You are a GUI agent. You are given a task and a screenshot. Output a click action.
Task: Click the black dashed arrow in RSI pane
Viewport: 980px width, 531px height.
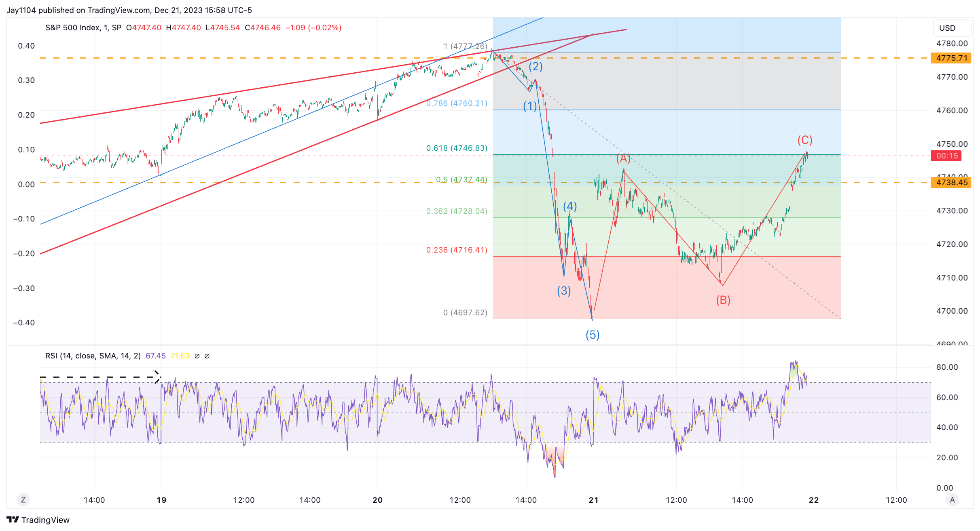pos(101,377)
